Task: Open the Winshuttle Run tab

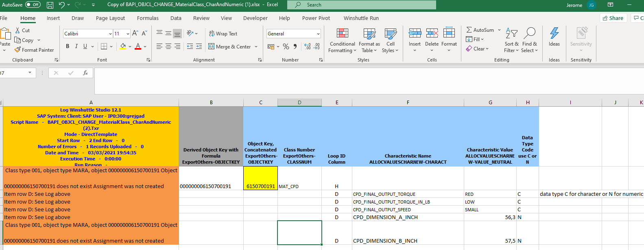Action: pos(361,18)
